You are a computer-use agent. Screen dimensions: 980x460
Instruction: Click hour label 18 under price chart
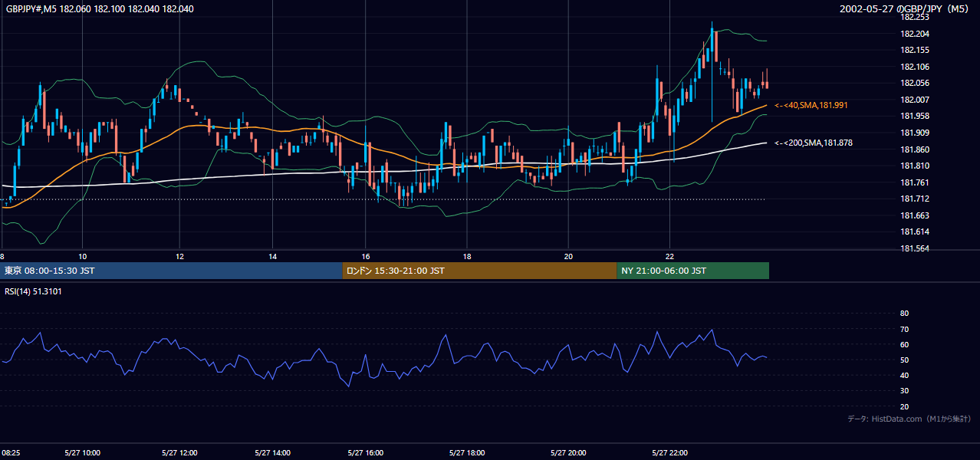point(466,256)
